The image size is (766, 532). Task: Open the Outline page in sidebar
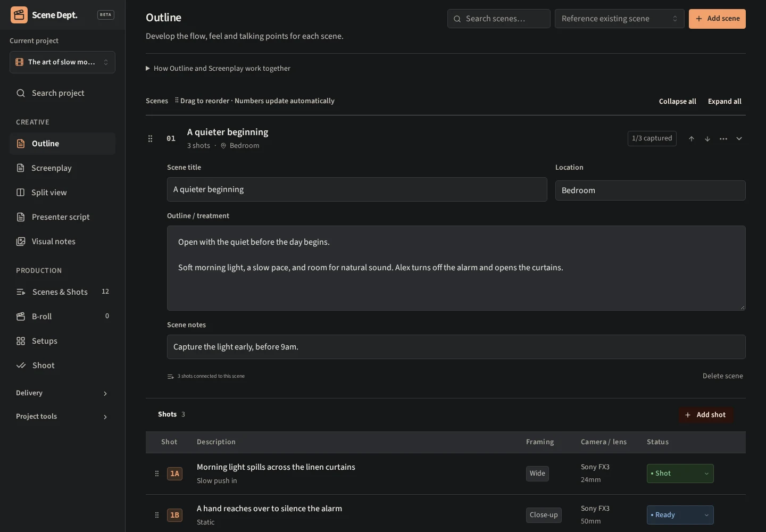coord(62,144)
